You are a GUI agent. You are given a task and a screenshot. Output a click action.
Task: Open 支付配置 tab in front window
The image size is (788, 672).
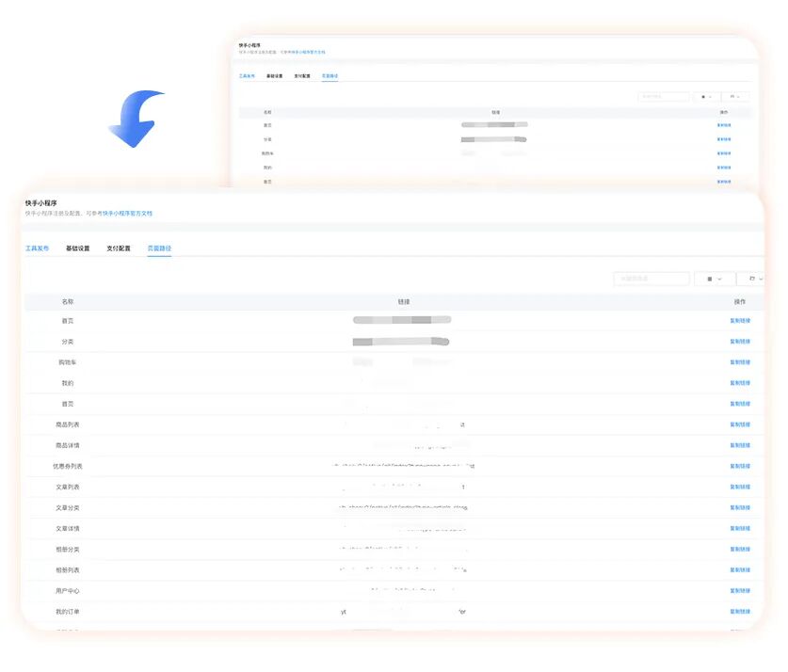119,248
